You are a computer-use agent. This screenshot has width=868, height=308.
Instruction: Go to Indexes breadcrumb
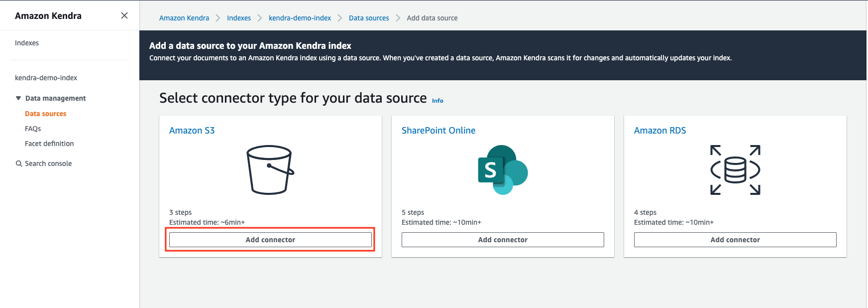[239, 18]
